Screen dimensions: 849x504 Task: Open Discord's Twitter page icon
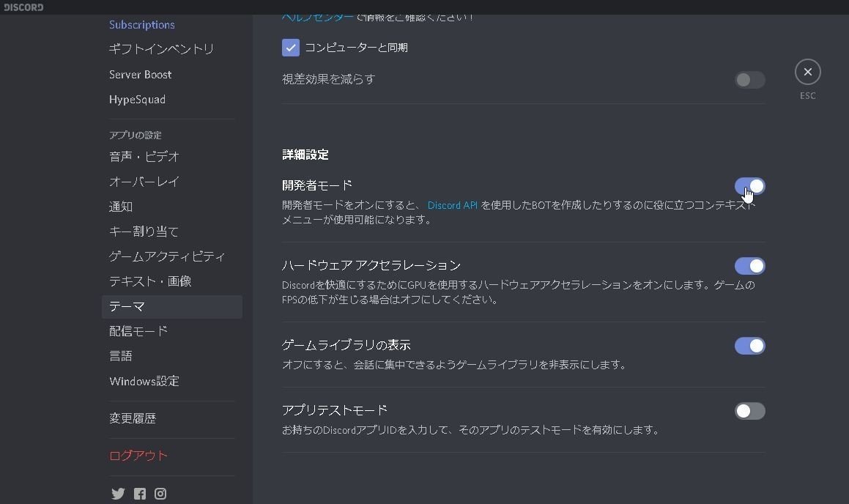point(118,494)
